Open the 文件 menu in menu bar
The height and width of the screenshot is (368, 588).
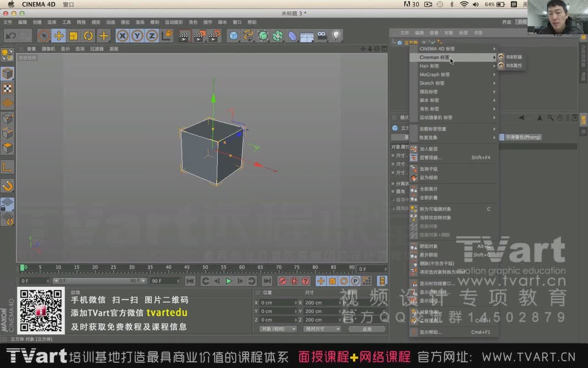pos(8,22)
